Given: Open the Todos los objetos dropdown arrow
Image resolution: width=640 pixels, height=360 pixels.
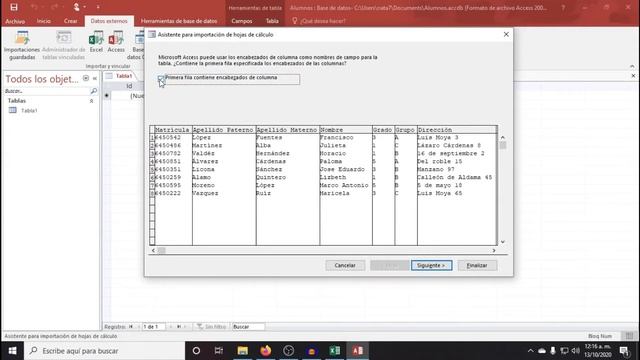Looking at the screenshot, I should [x=86, y=78].
